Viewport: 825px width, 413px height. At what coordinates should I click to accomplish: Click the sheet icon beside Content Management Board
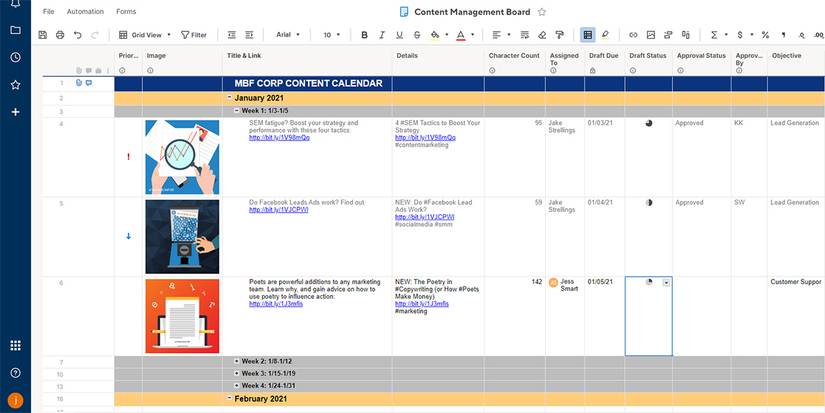pos(404,12)
